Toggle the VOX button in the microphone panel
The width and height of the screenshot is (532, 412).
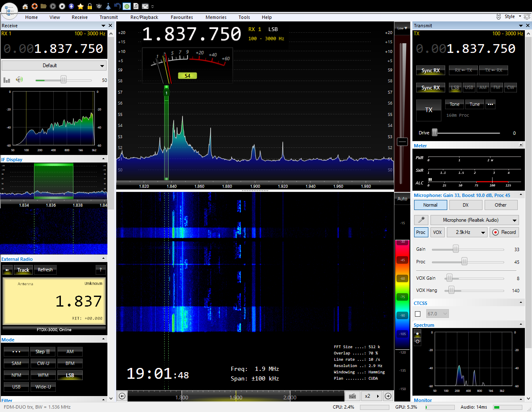(437, 232)
